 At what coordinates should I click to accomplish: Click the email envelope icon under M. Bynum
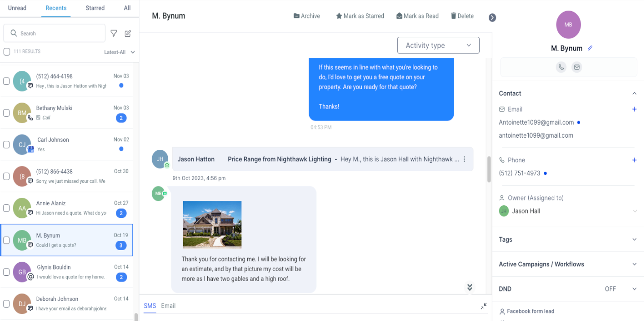pos(577,67)
